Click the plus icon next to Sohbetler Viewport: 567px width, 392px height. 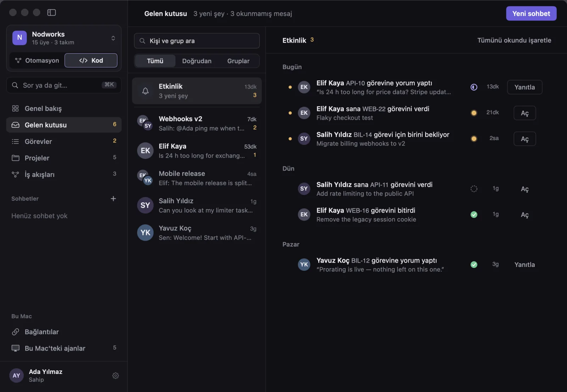coord(113,198)
